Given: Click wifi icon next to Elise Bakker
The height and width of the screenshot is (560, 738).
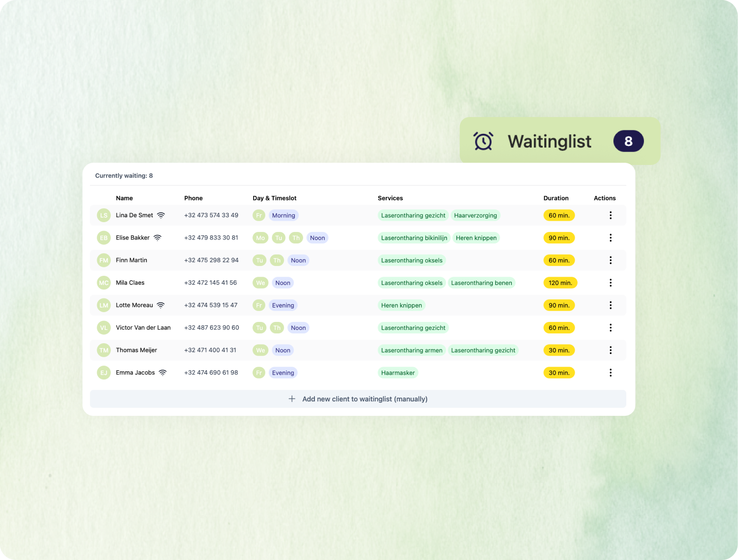Looking at the screenshot, I should [157, 238].
